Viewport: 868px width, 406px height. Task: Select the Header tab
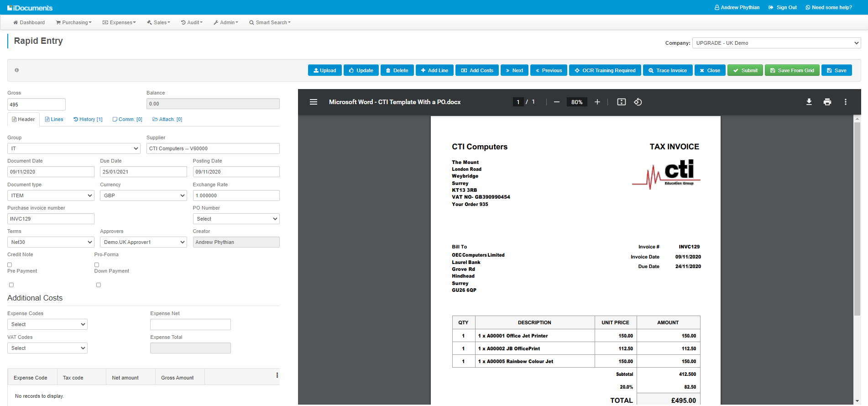23,119
